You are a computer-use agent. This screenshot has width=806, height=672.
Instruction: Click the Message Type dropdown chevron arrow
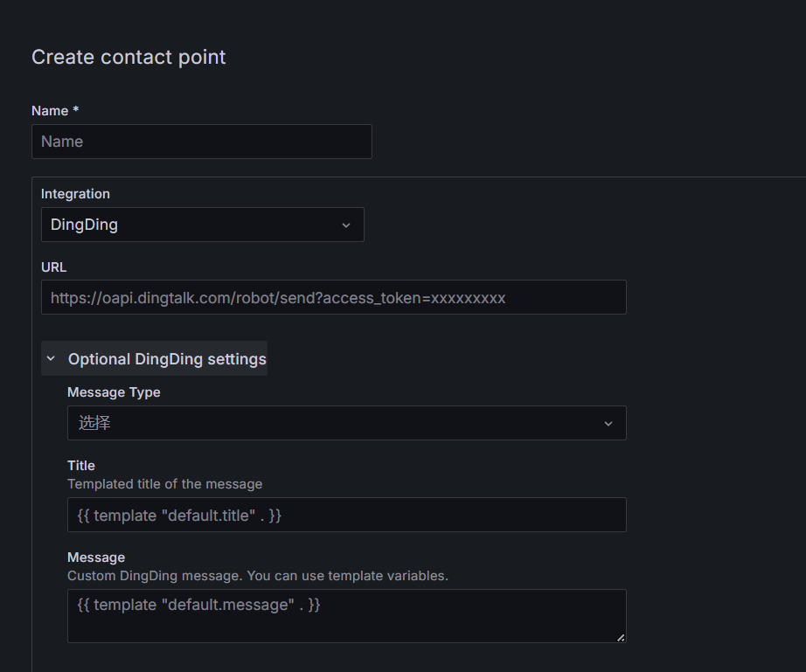click(x=608, y=424)
